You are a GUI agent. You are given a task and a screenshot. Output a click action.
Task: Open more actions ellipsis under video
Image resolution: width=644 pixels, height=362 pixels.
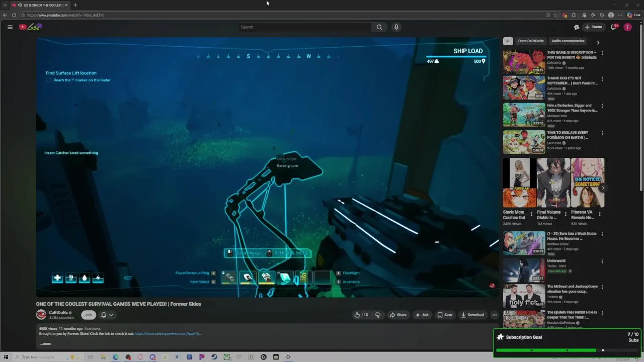pos(494,315)
